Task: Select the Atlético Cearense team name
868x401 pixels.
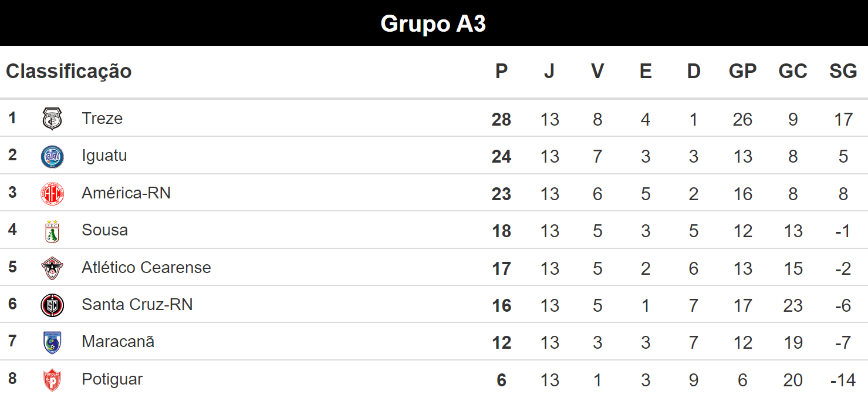Action: pos(146,268)
